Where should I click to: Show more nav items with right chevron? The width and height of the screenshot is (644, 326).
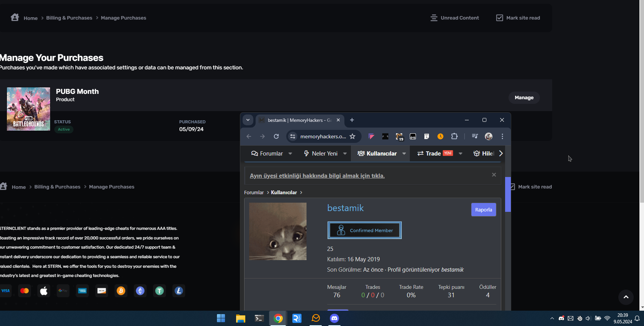(x=501, y=153)
